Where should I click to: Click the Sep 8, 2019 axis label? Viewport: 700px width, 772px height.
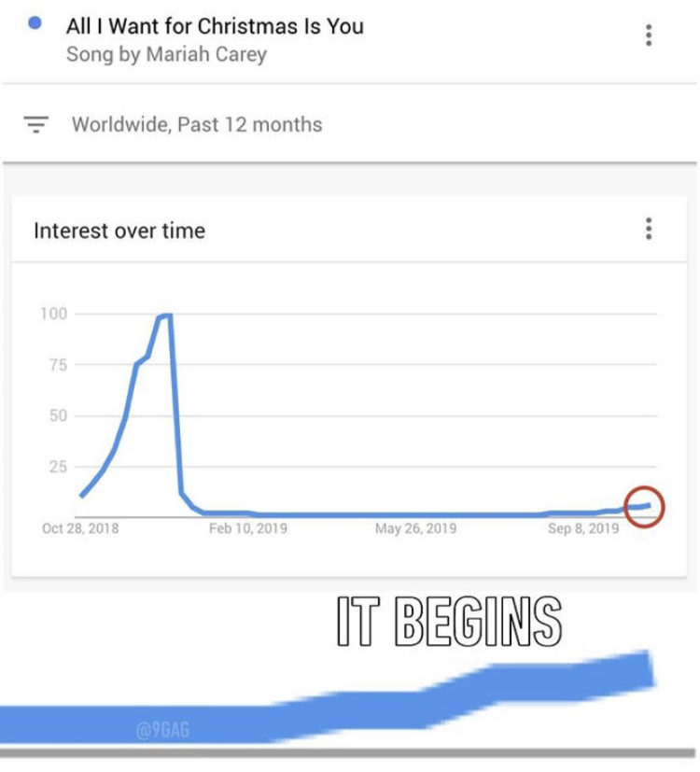pos(583,529)
